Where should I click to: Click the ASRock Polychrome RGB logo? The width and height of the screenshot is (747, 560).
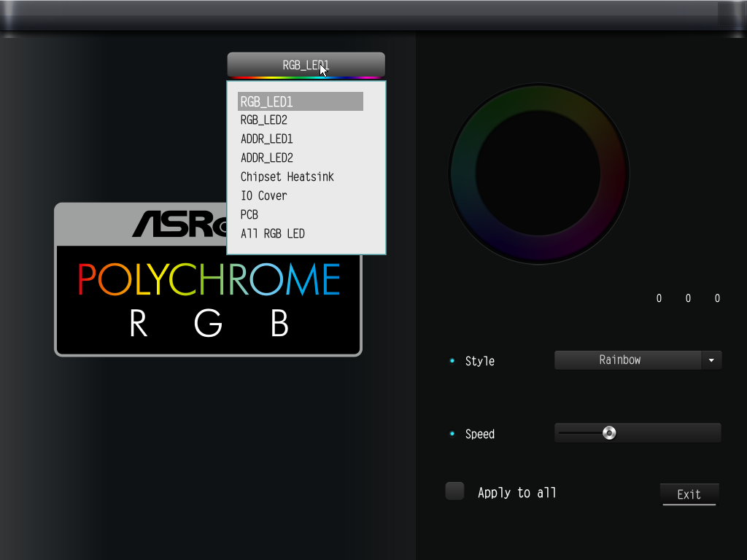pyautogui.click(x=208, y=279)
